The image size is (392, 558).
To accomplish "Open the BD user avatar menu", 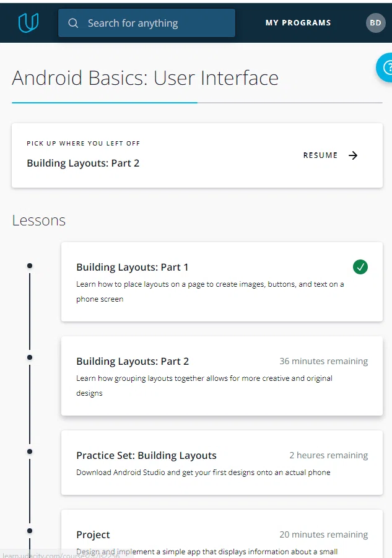I will 376,23.
